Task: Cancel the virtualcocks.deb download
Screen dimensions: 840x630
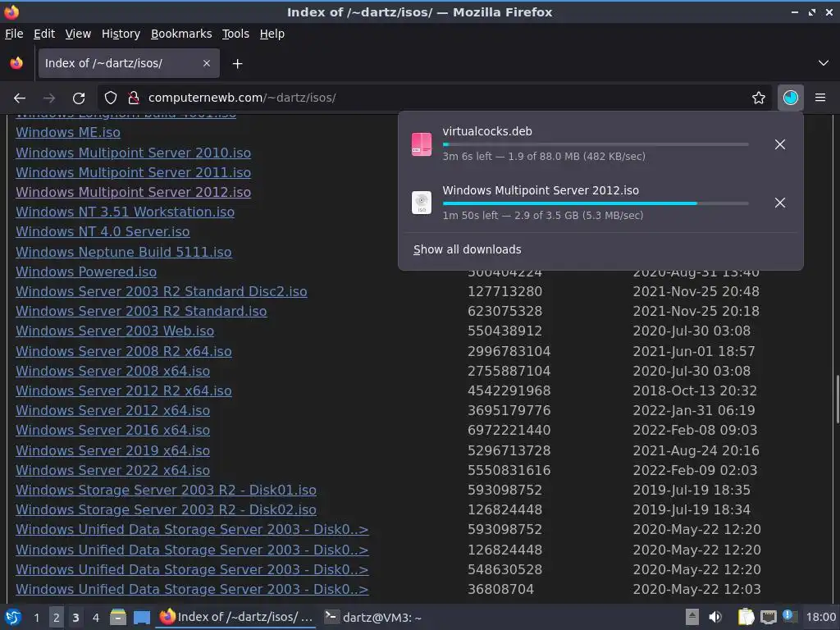Action: pos(780,144)
